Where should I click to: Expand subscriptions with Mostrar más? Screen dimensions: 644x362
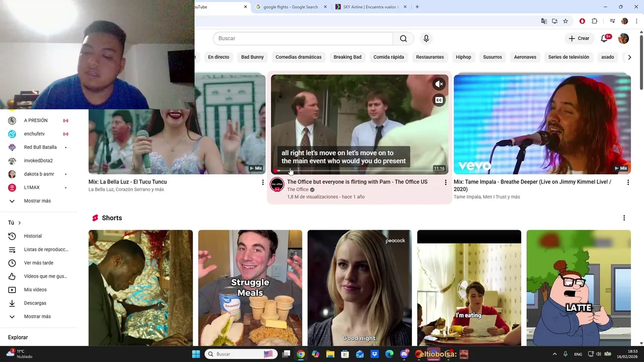click(39, 201)
